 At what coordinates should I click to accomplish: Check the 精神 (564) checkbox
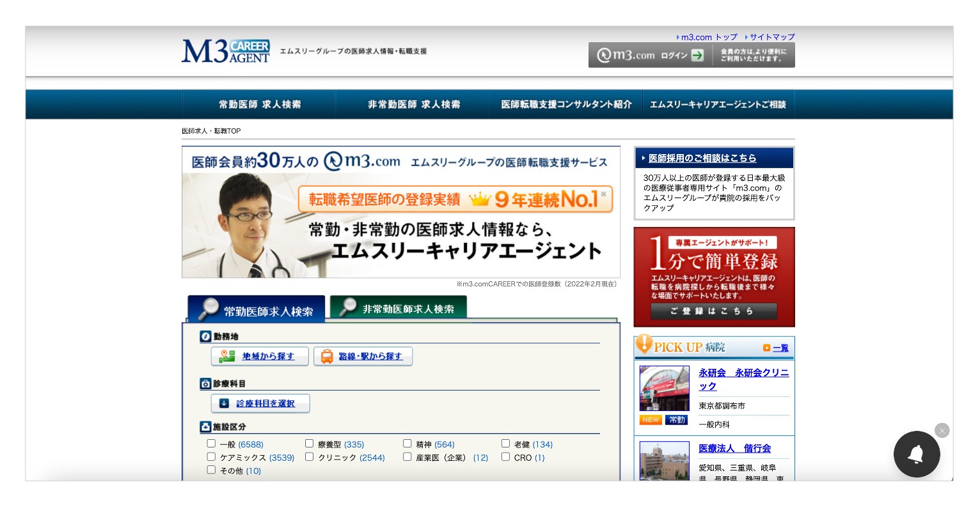click(407, 443)
